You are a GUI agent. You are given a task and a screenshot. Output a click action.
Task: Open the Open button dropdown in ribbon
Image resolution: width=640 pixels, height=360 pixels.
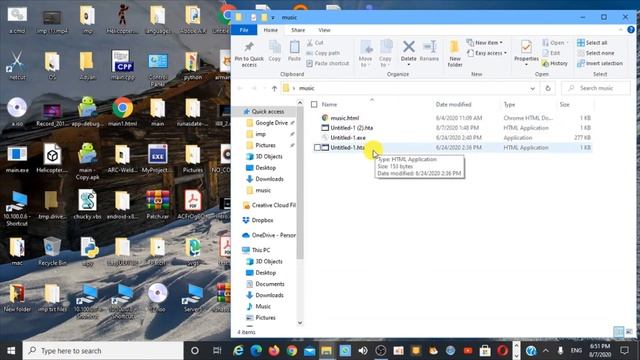point(555,42)
